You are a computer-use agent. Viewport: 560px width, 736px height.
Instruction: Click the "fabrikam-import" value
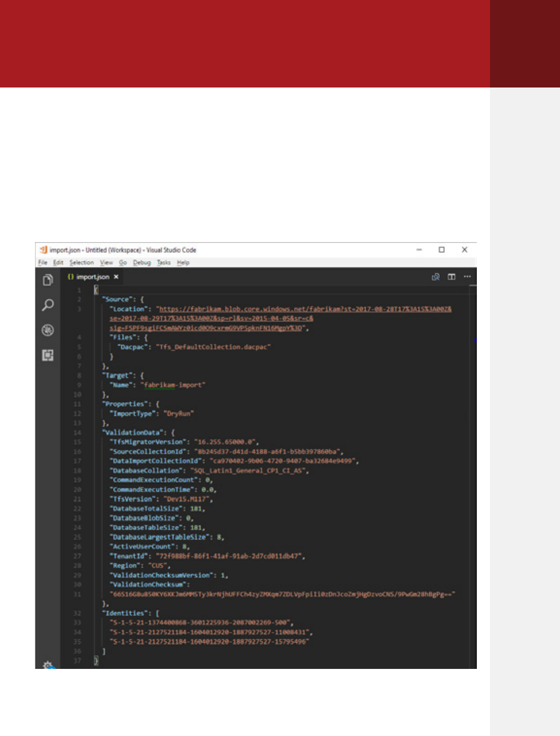point(173,385)
